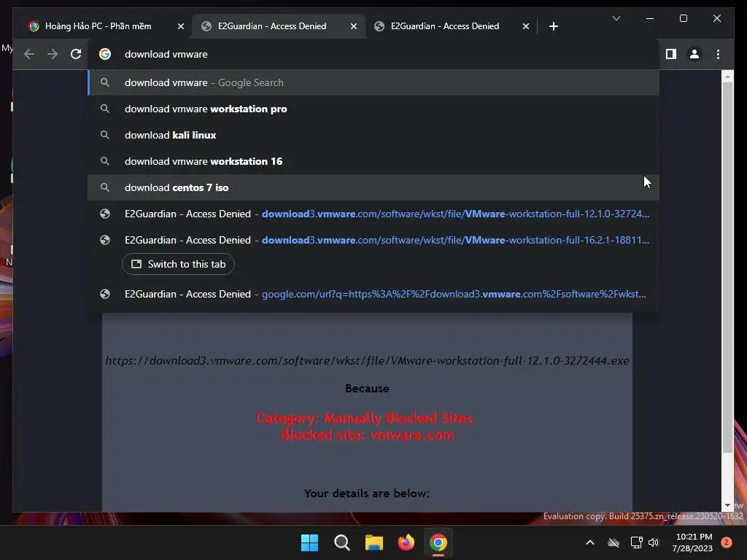Pick the 'download kali linux' suggestion
The width and height of the screenshot is (747, 560).
(x=373, y=135)
